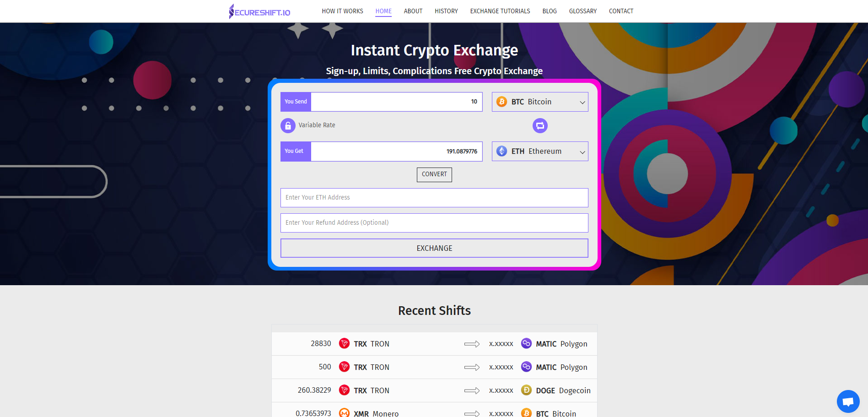868x417 pixels.
Task: Click the Bitcoin coin icon in send dropdown
Action: [x=502, y=102]
